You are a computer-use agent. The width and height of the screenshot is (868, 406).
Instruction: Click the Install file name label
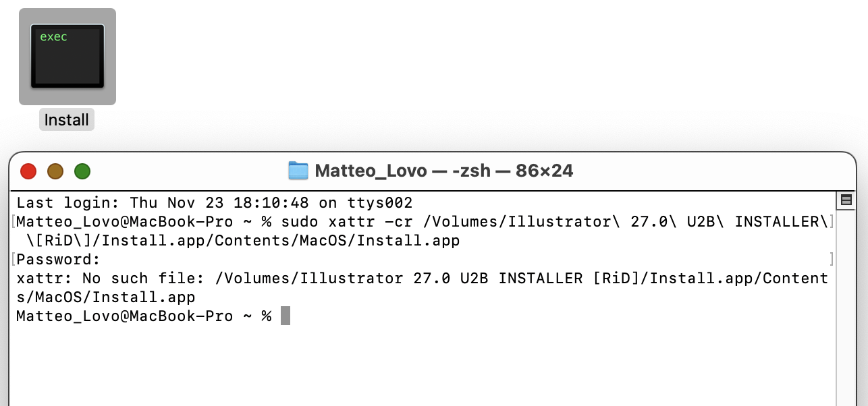pyautogui.click(x=67, y=120)
